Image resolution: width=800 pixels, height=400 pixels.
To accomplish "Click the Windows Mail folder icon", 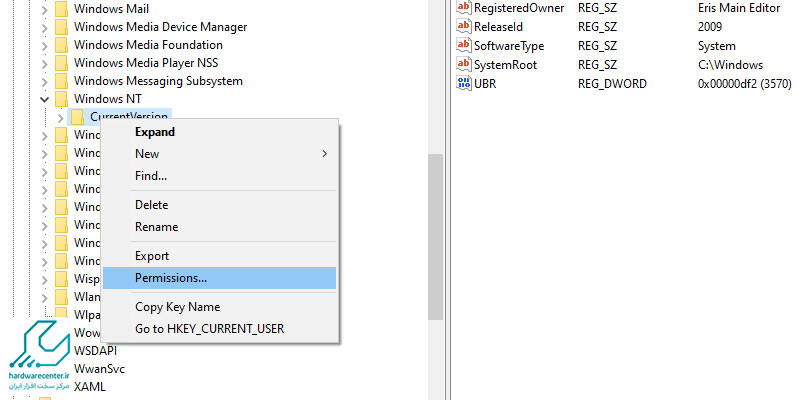I will (x=61, y=9).
